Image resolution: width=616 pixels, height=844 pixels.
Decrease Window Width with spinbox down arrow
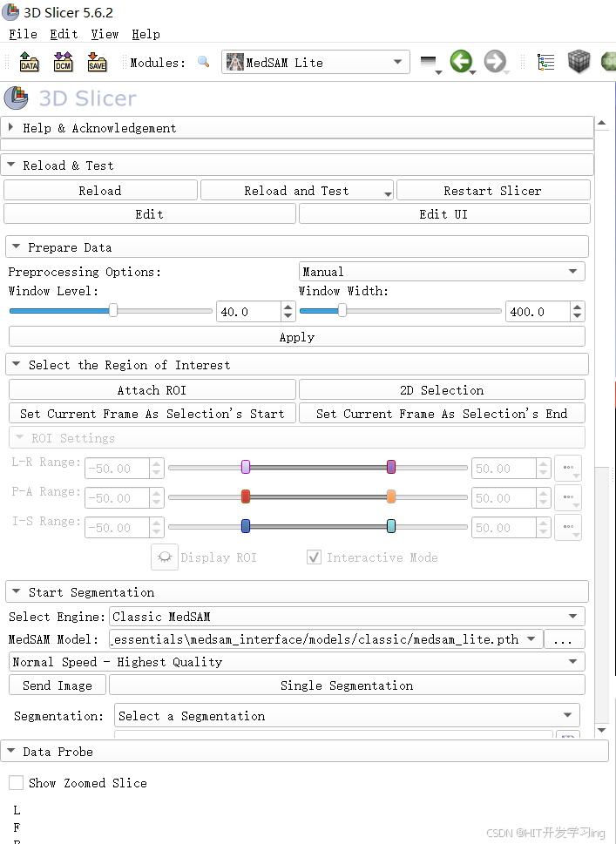[x=578, y=316]
